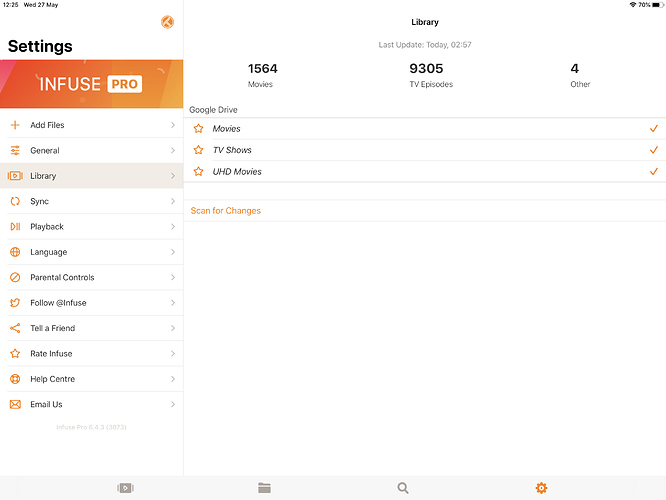The width and height of the screenshot is (666, 500).
Task: Tap the Wi-Fi icon in status bar
Action: (633, 5)
